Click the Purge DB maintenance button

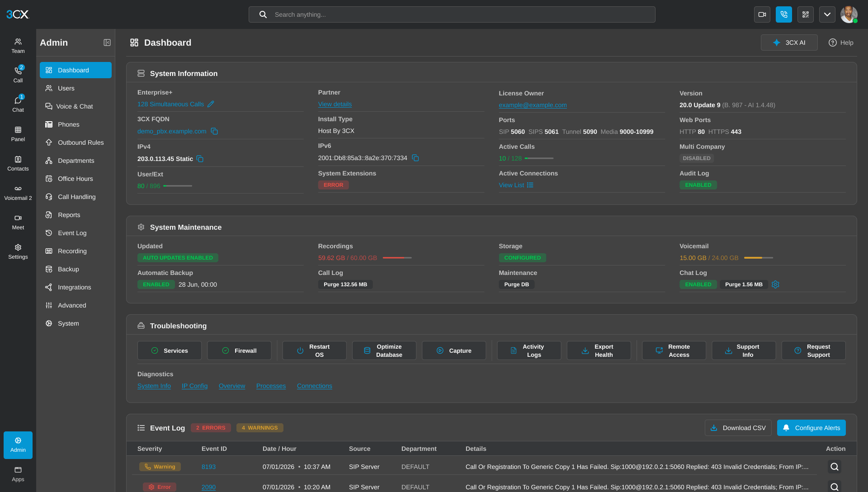pyautogui.click(x=516, y=284)
